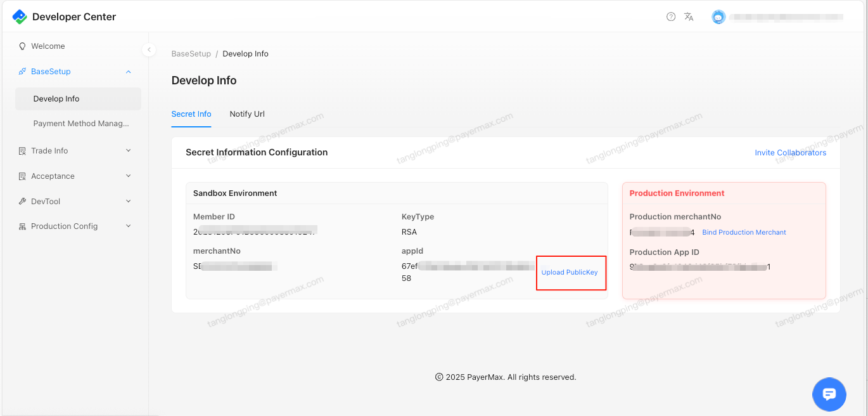Go to BaseSetup in the breadcrumb
The height and width of the screenshot is (416, 868).
191,54
